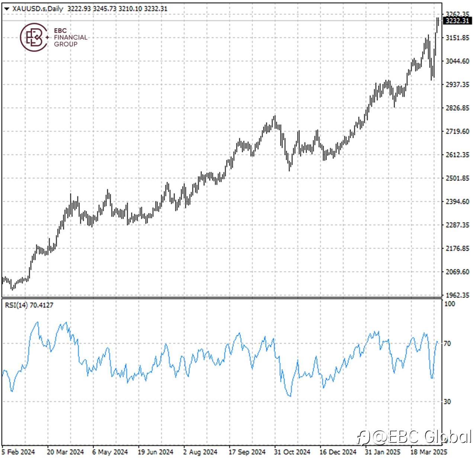Click the 6 May 2024 date label

point(110,452)
